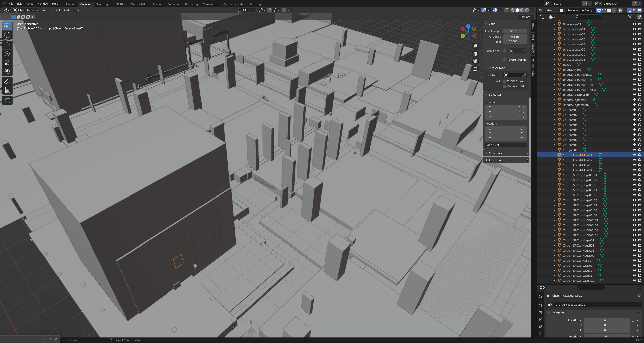
Task: Select the Rotate tool
Action: (x=7, y=54)
